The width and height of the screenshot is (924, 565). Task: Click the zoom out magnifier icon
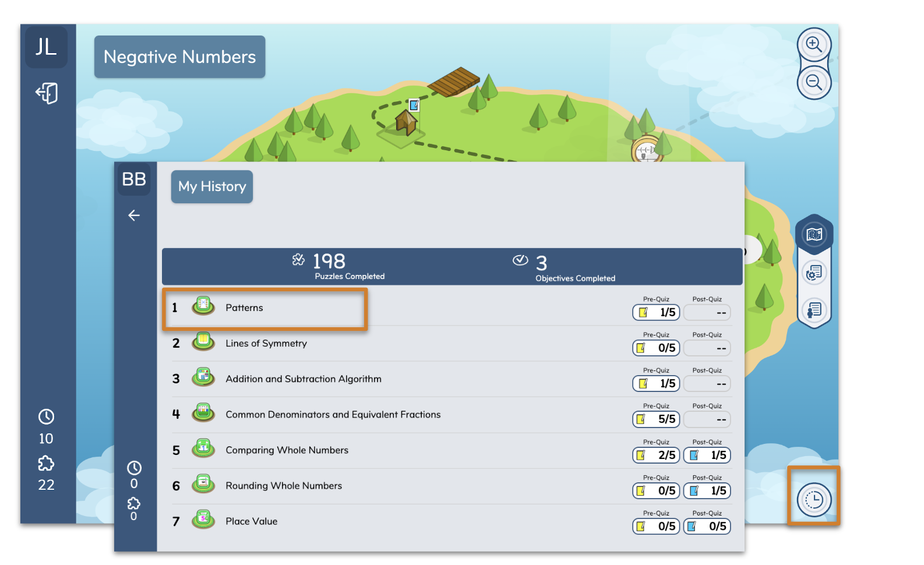click(813, 83)
